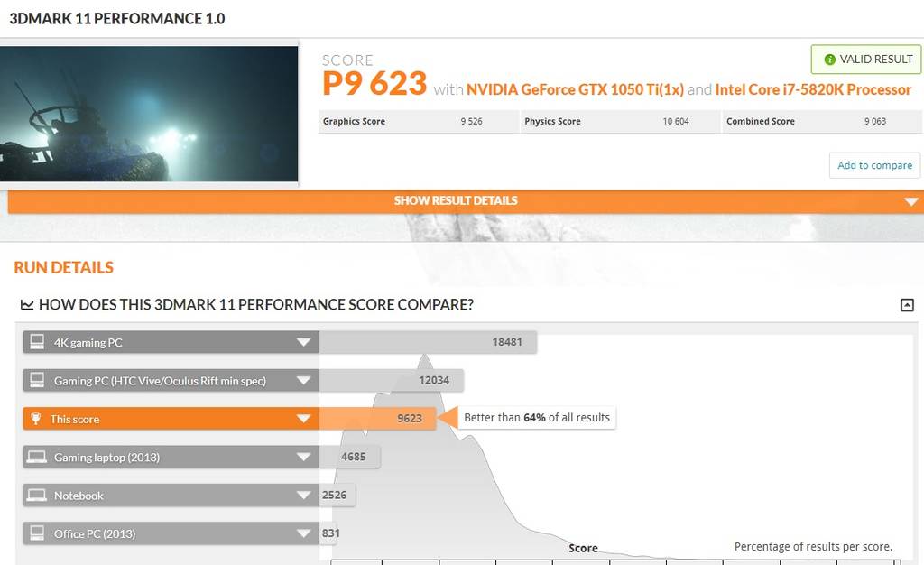Select the 18481 score bar
Screen dimensions: 924x565
coord(428,342)
